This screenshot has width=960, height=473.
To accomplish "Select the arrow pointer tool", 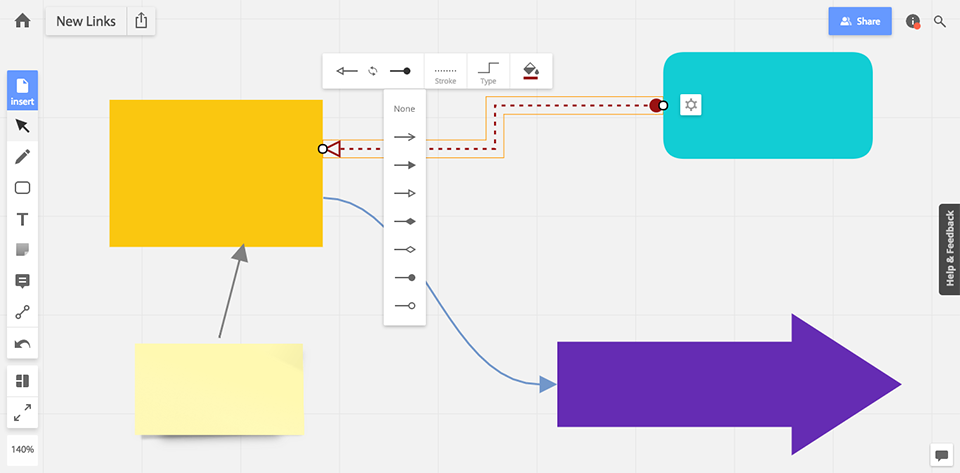I will [x=23, y=126].
